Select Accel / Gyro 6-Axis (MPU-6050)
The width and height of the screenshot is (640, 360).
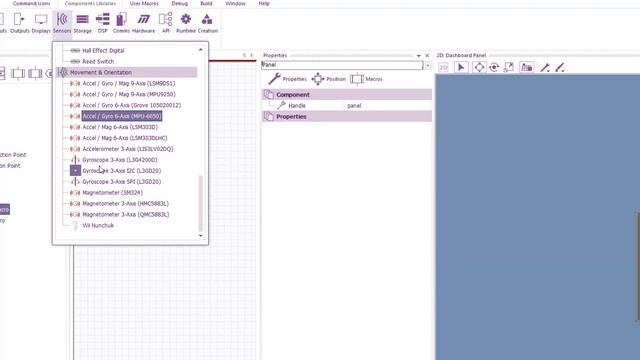(x=122, y=116)
